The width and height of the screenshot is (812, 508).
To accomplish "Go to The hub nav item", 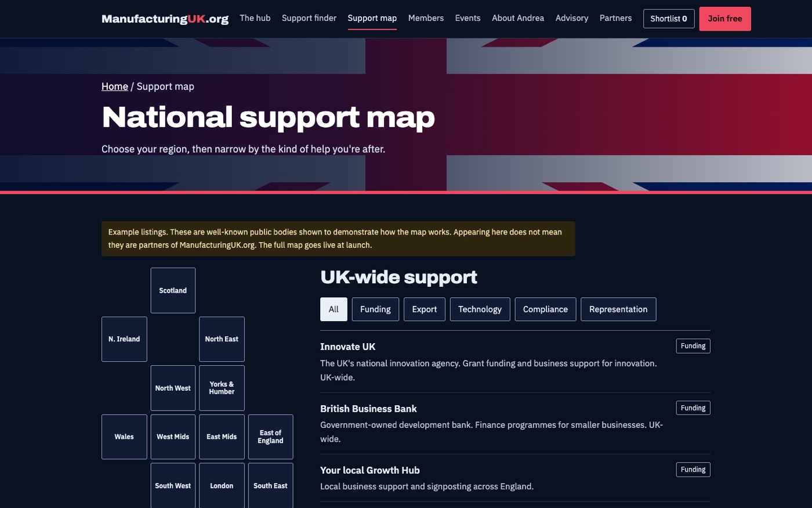I will click(x=255, y=18).
